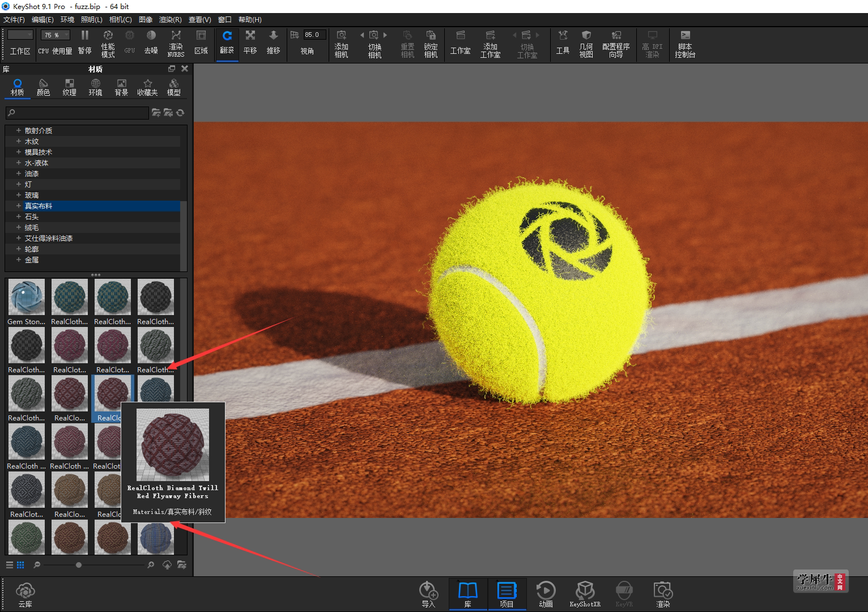Select the 翻滚 tumble camera tool
The width and height of the screenshot is (868, 612).
pyautogui.click(x=227, y=43)
